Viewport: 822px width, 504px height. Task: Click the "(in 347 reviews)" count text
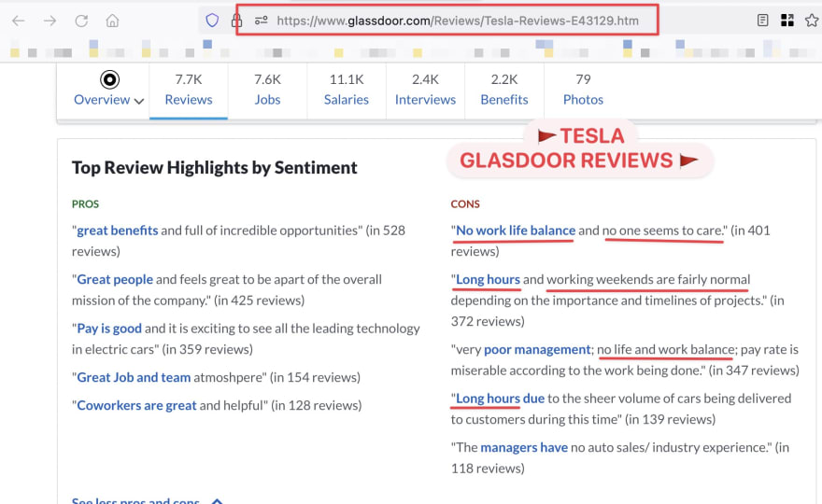(x=754, y=371)
